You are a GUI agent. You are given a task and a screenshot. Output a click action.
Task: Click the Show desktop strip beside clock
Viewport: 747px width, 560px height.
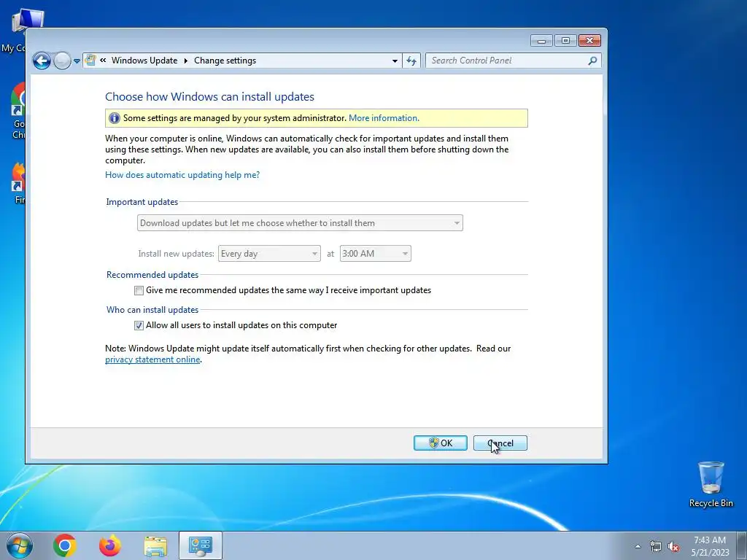click(x=743, y=545)
